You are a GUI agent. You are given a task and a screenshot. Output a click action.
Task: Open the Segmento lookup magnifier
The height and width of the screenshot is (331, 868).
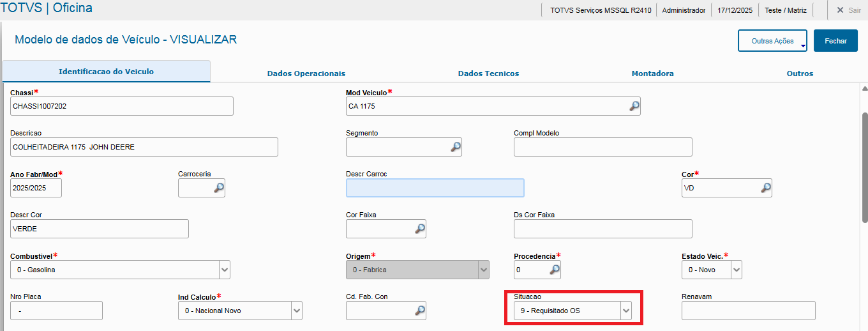455,147
